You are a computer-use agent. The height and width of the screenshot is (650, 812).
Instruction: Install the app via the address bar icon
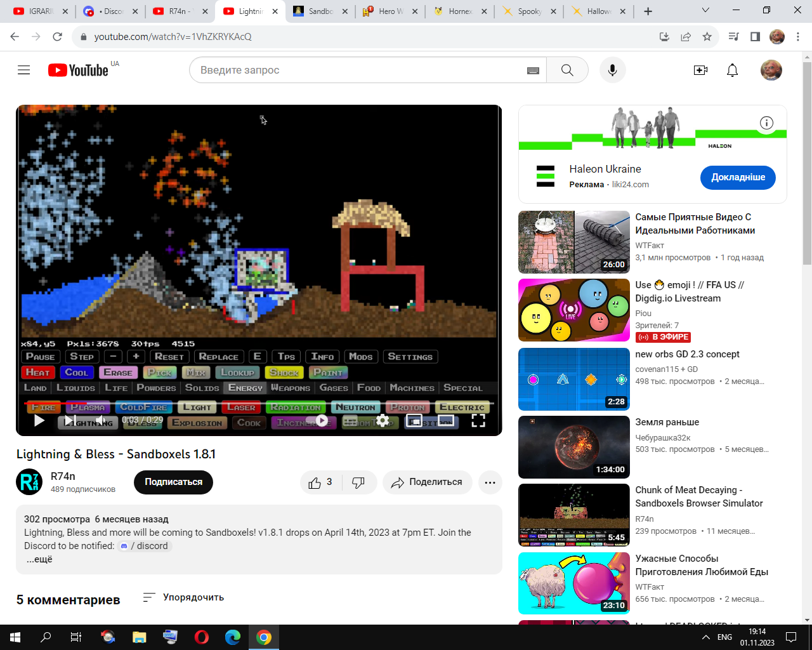tap(665, 37)
